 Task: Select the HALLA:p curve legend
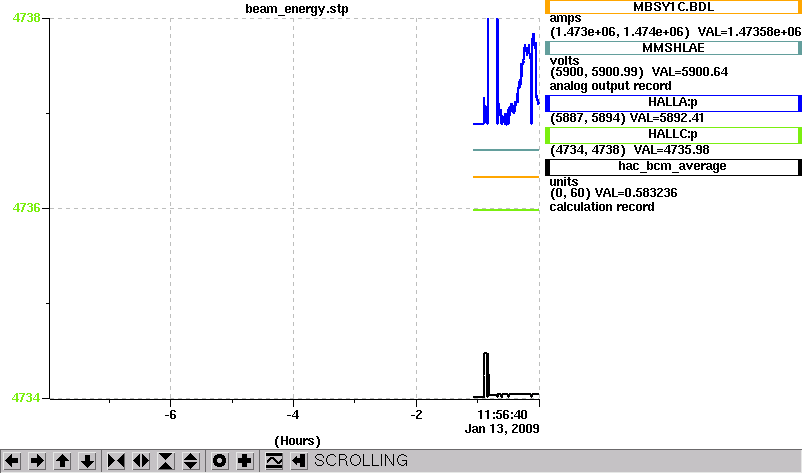pyautogui.click(x=673, y=102)
